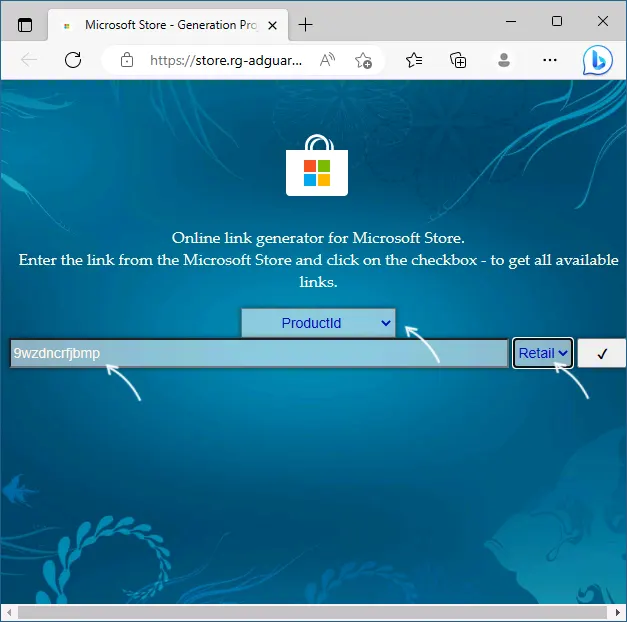Click the Microsoft Store shopping bag logo

pyautogui.click(x=317, y=165)
